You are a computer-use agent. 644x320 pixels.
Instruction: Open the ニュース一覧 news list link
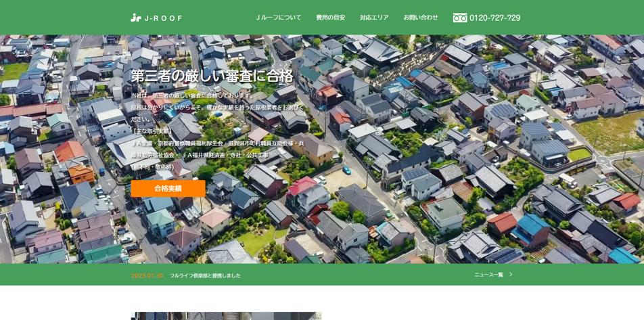click(488, 275)
